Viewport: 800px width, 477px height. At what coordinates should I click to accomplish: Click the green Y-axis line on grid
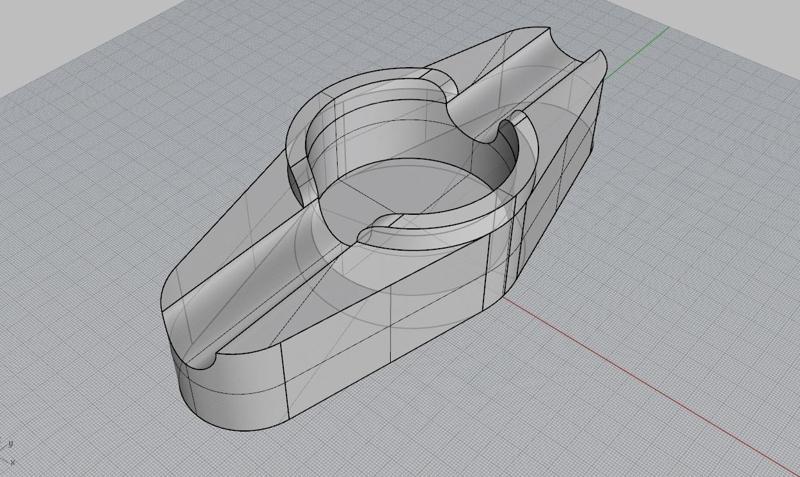637,54
